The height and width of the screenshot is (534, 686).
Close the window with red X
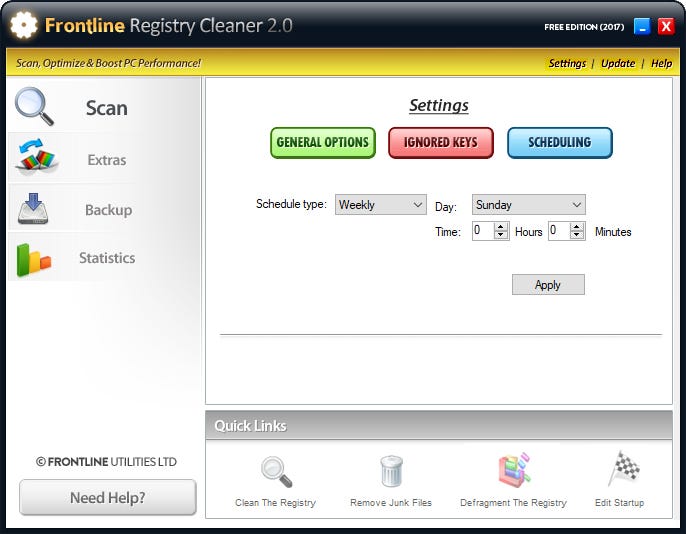click(x=666, y=27)
